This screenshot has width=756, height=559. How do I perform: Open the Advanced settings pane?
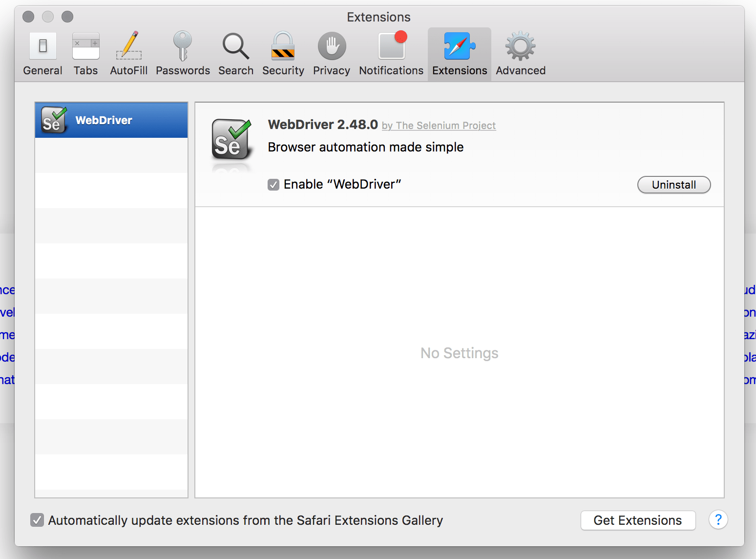click(x=520, y=51)
